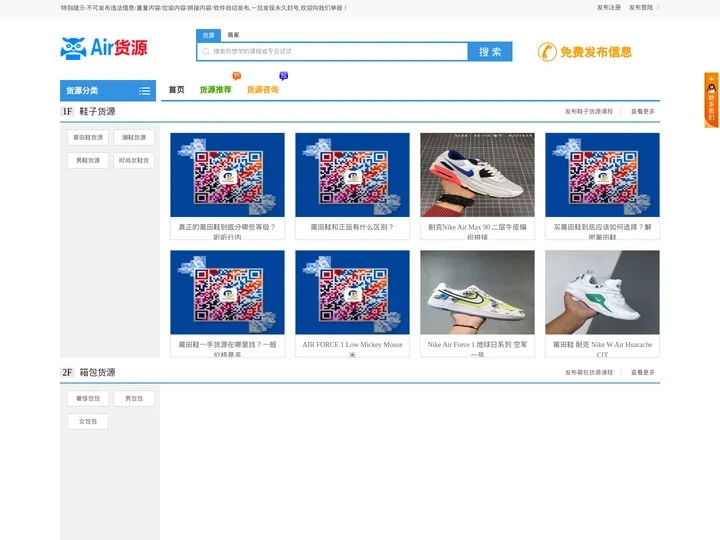Click the 2F 箱包货源 section heading
Screen dimensions: 720x540
tap(88, 372)
